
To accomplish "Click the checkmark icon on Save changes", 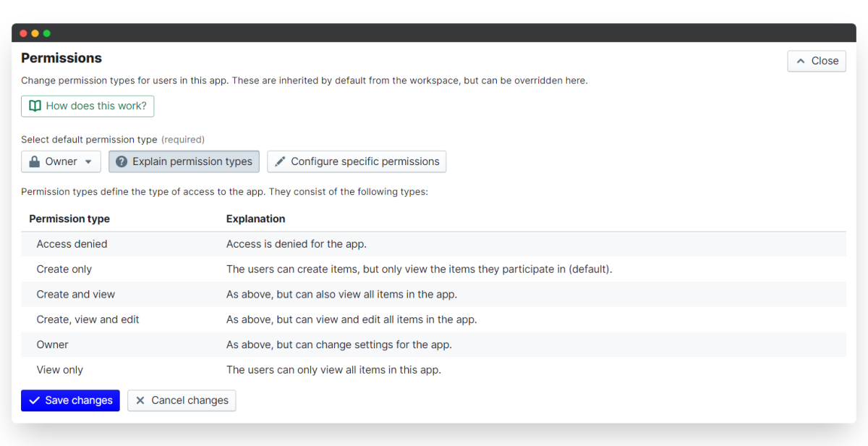I will tap(34, 400).
